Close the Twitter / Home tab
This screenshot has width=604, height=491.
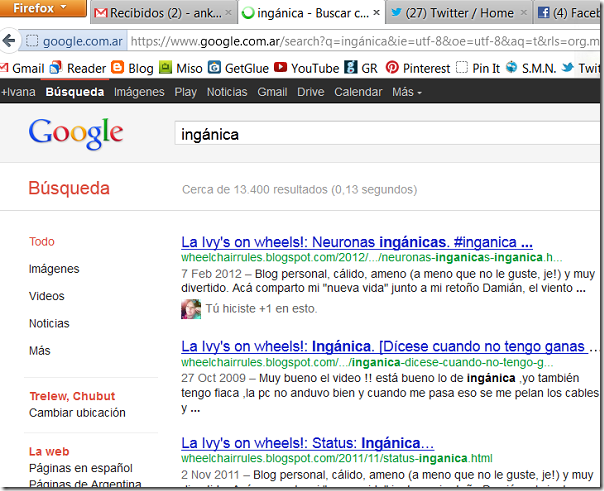click(523, 13)
